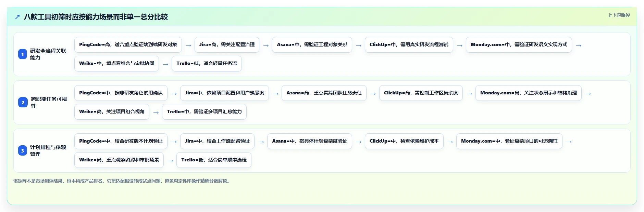Click the Asana=高，重点看跨团队任务责任 chip

(x=324, y=93)
